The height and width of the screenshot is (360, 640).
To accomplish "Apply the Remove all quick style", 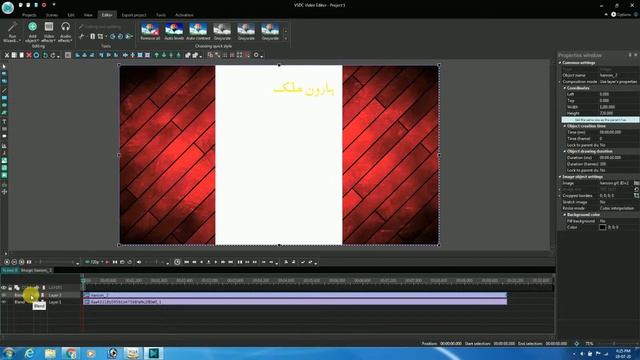I will [x=150, y=31].
